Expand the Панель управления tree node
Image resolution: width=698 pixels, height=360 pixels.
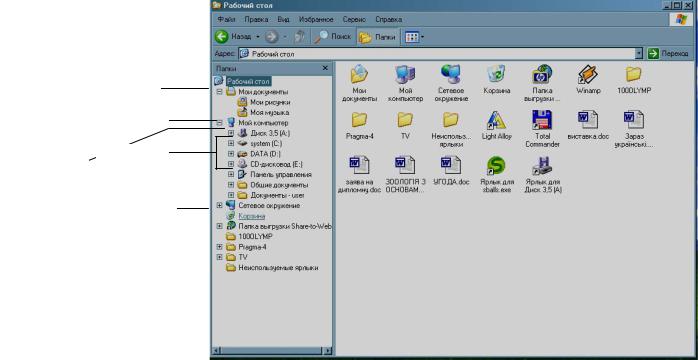pyautogui.click(x=231, y=174)
